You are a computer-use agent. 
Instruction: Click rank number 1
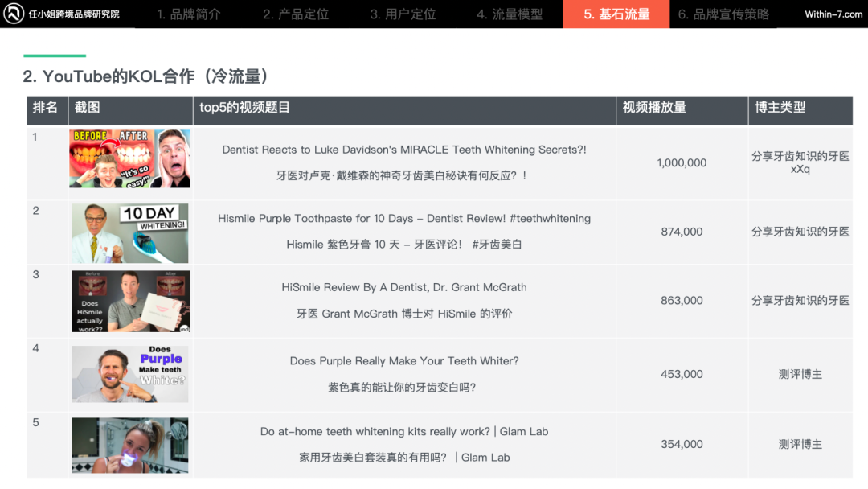pos(35,137)
